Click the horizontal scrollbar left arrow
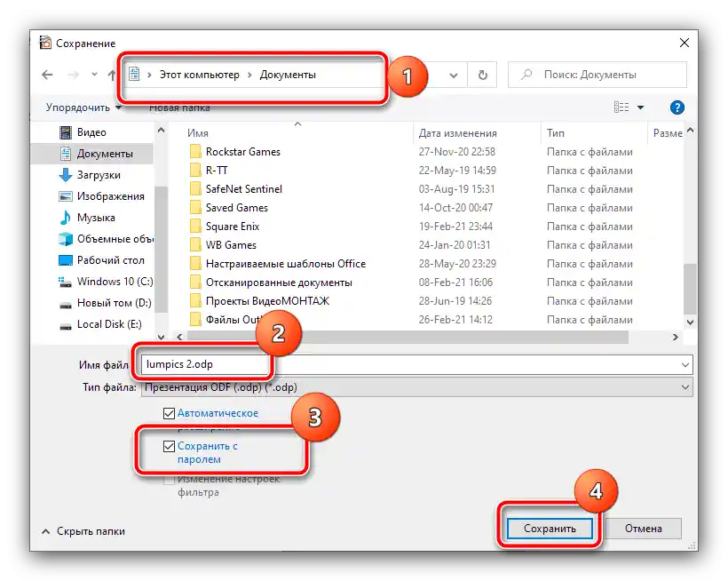728x581 pixels. [x=179, y=338]
